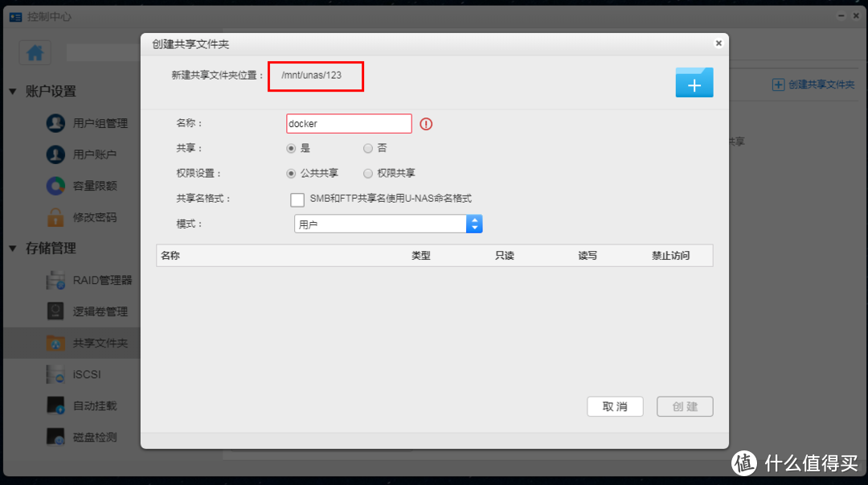
Task: Open the capacity quota icon
Action: 55,186
